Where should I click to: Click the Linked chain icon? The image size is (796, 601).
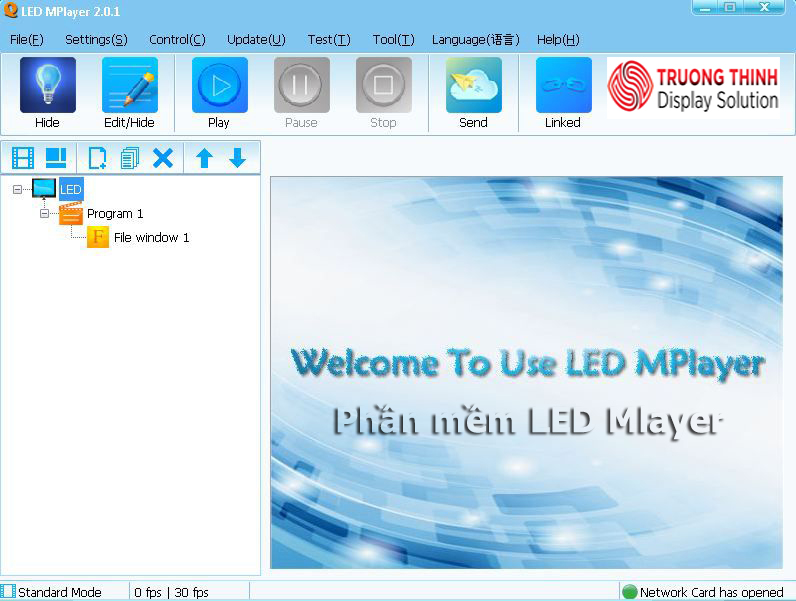[x=563, y=85]
